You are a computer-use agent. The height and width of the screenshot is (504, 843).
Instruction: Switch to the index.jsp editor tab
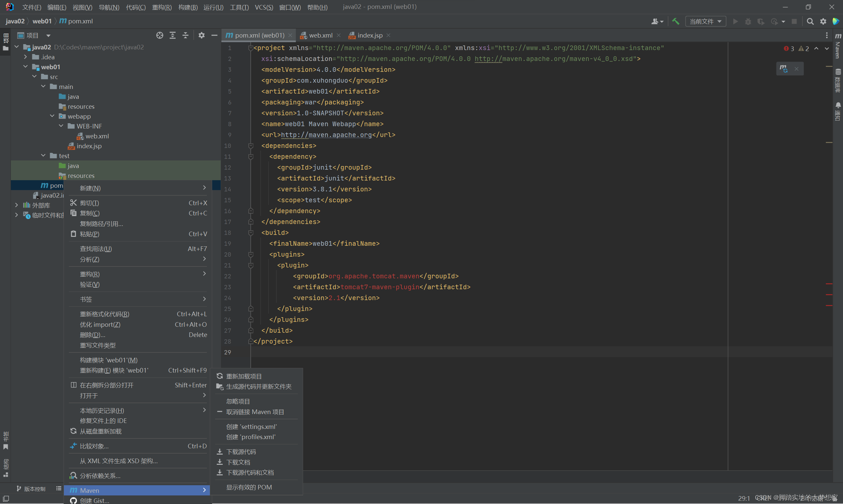(x=370, y=35)
